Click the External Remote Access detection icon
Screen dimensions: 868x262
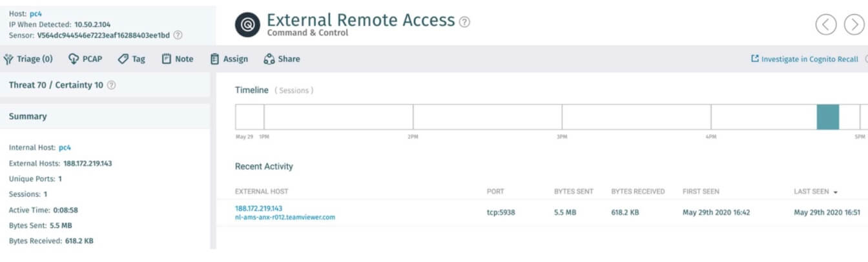click(247, 25)
